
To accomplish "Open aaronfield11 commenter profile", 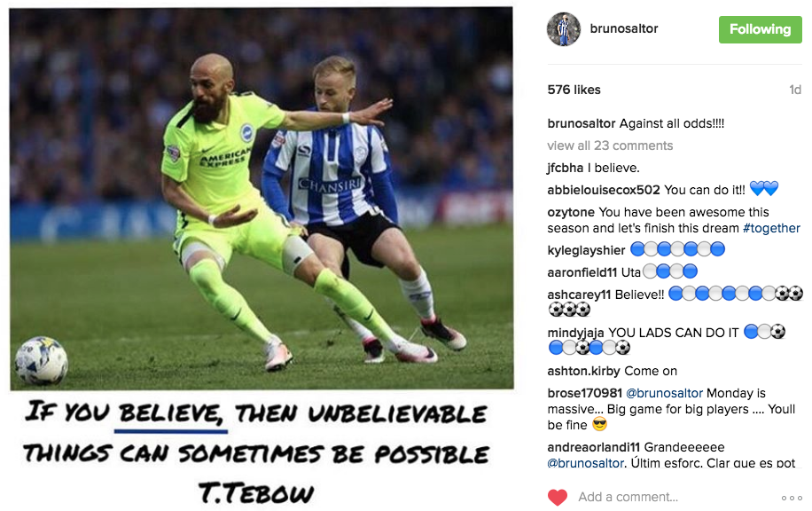I will [x=582, y=272].
